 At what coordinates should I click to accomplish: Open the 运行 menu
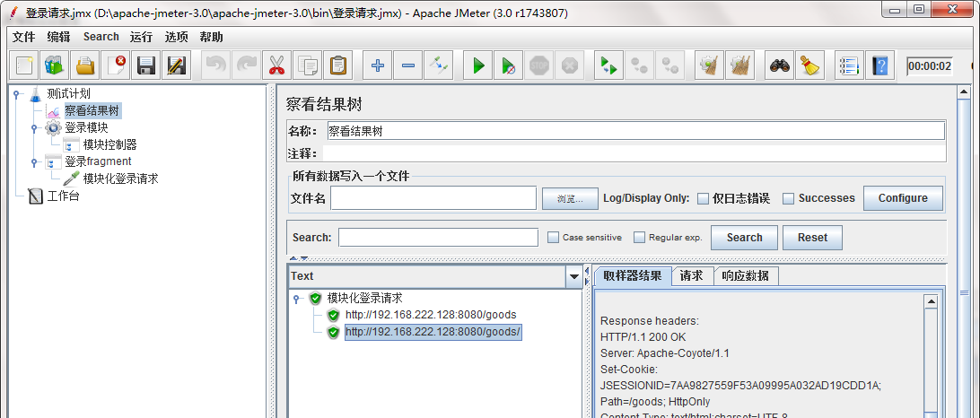coord(141,37)
